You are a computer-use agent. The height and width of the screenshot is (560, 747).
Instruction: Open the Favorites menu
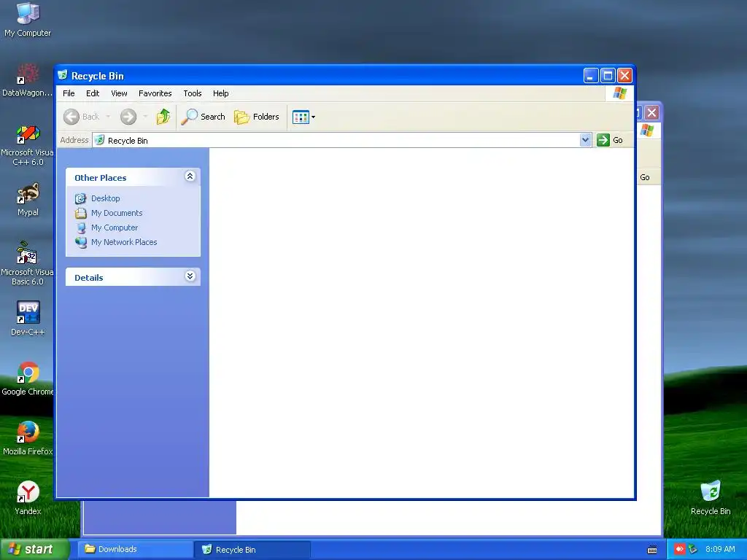point(155,93)
